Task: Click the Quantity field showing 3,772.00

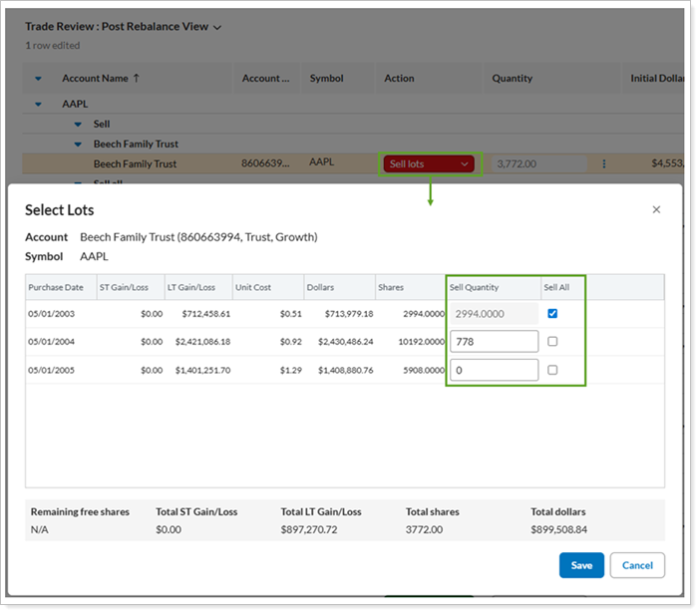Action: 536,164
